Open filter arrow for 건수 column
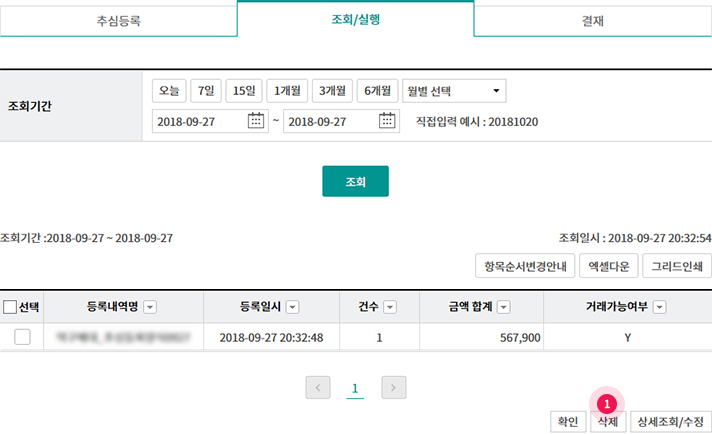Screen dimensions: 712x434 (390, 307)
